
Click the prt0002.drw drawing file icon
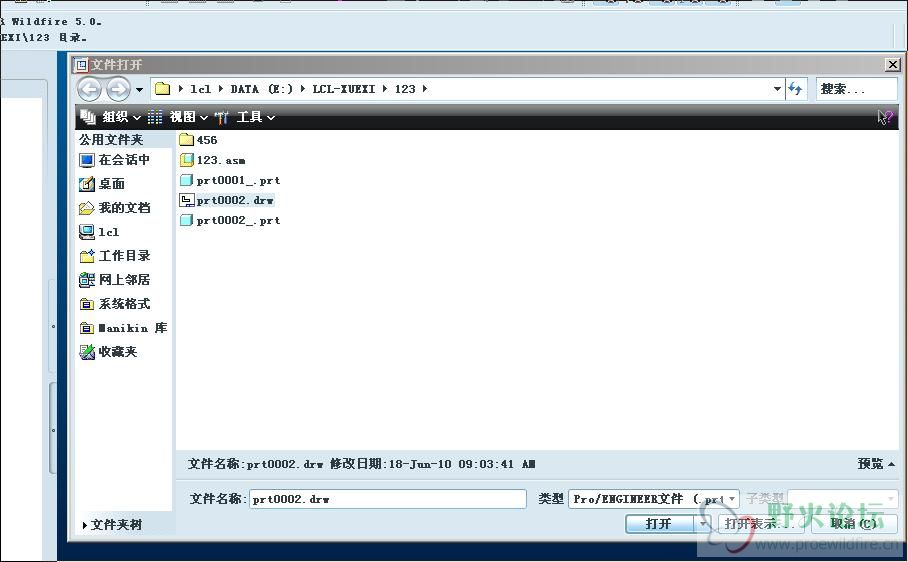(186, 200)
